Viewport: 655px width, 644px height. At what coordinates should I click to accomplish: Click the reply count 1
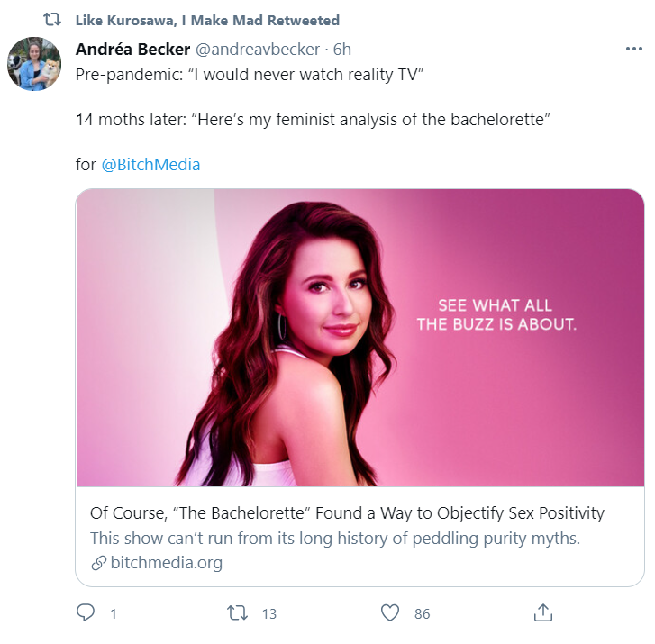[114, 613]
